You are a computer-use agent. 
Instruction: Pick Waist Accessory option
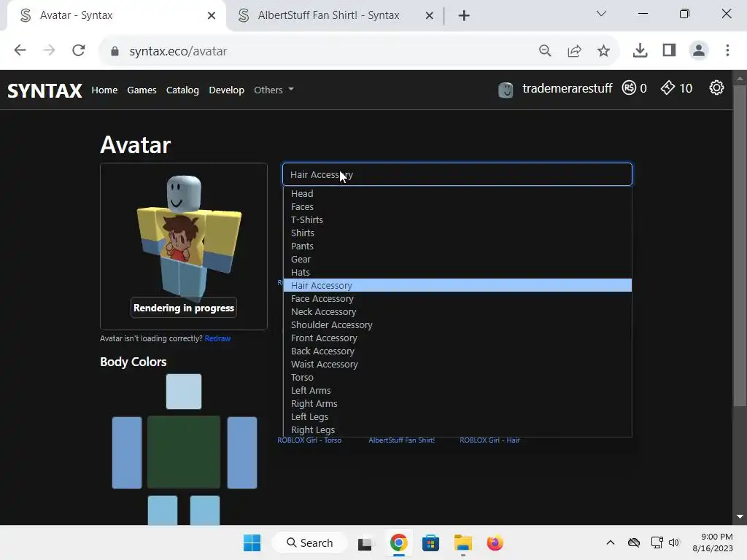[457, 365]
